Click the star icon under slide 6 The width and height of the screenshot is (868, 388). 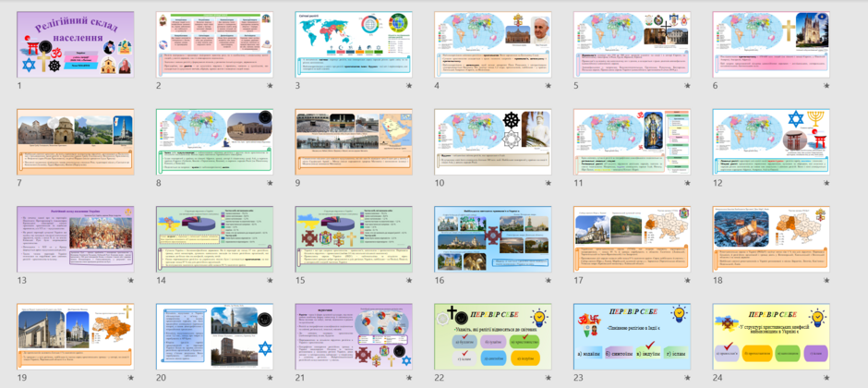826,86
